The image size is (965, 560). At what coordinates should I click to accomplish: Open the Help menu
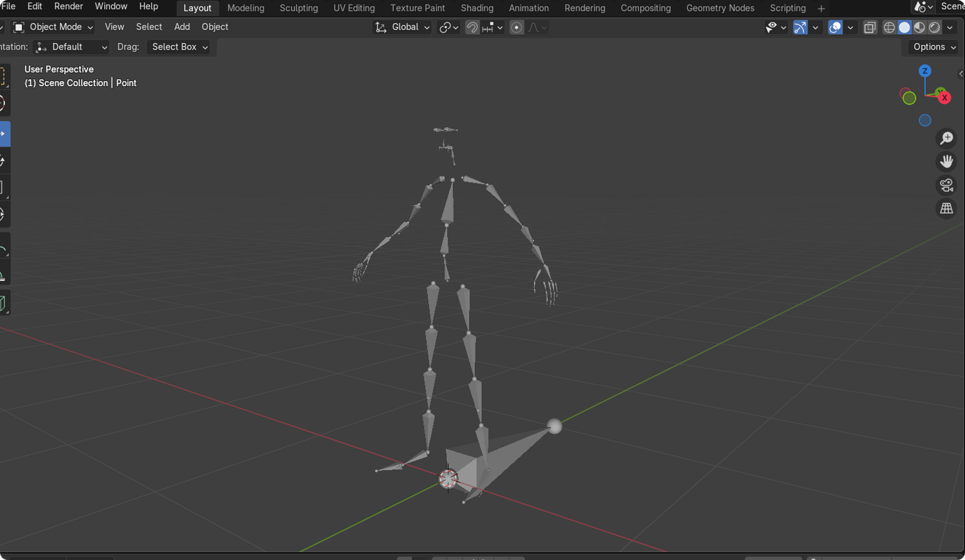(149, 6)
